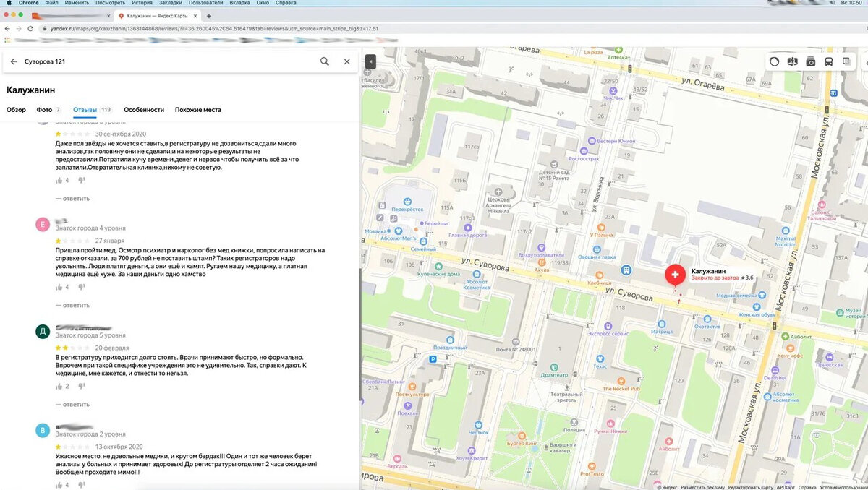868x490 pixels.
Task: Show public transport with the bus icon
Action: tap(829, 61)
